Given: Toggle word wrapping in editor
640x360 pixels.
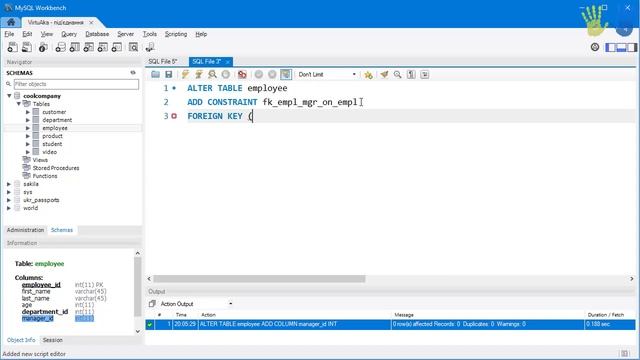Looking at the screenshot, I should tap(424, 74).
